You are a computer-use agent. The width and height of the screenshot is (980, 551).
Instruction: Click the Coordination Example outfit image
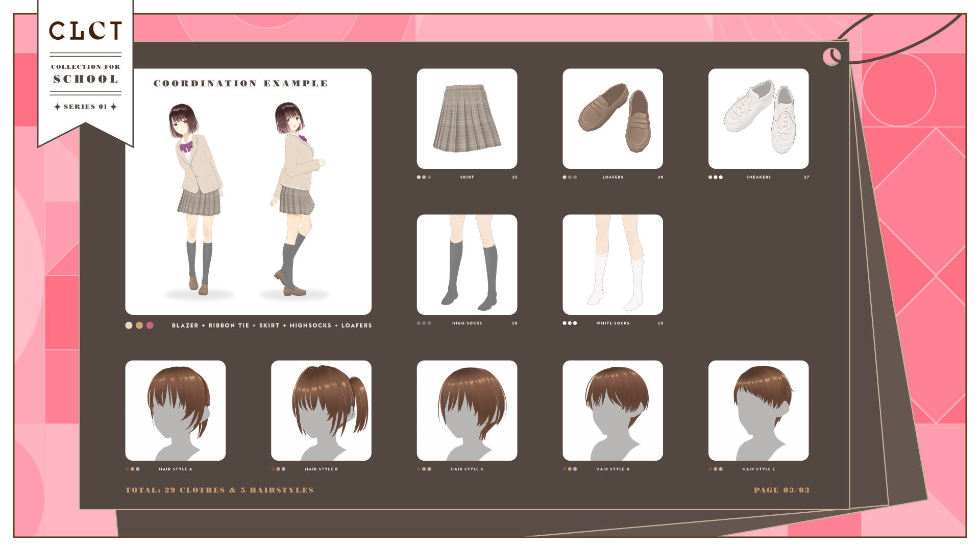248,199
